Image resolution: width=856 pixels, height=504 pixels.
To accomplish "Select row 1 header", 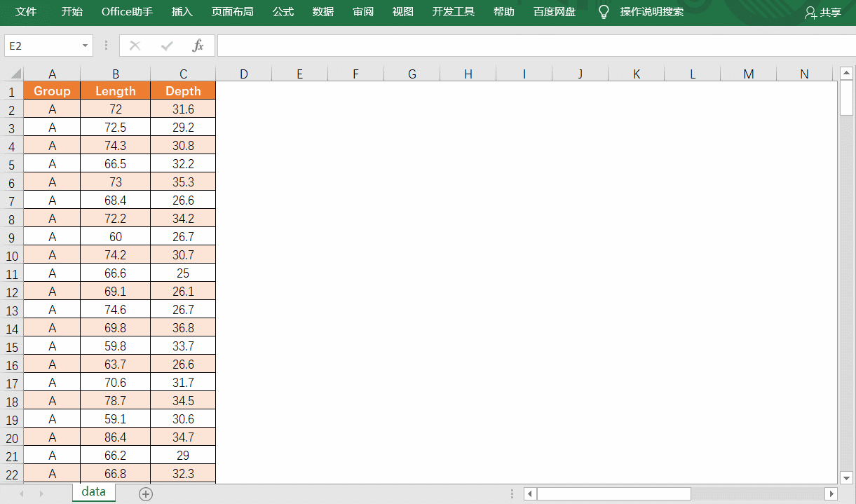I will (x=12, y=91).
